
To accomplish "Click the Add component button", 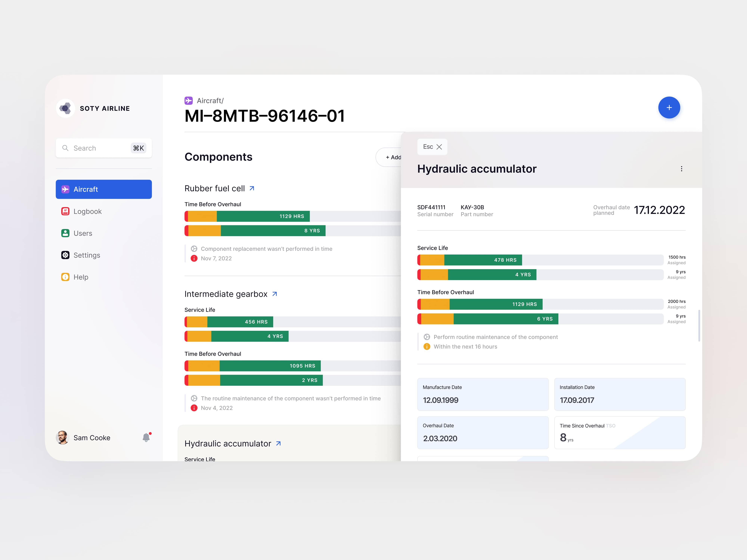I will pyautogui.click(x=392, y=157).
